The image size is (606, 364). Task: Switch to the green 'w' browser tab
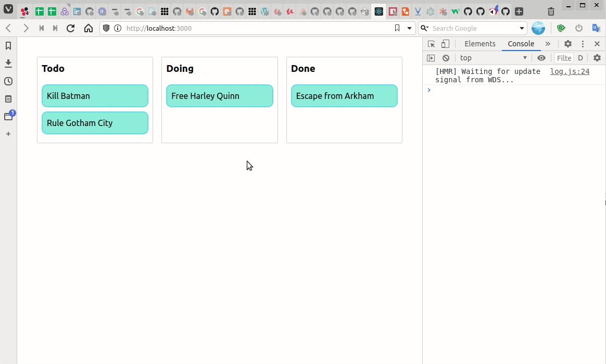point(455,11)
